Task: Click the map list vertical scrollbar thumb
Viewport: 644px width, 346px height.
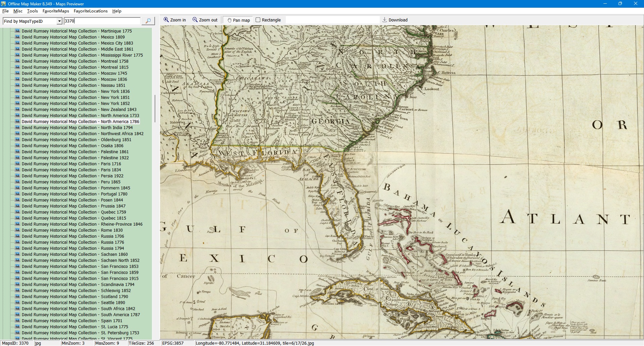Action: 155,109
